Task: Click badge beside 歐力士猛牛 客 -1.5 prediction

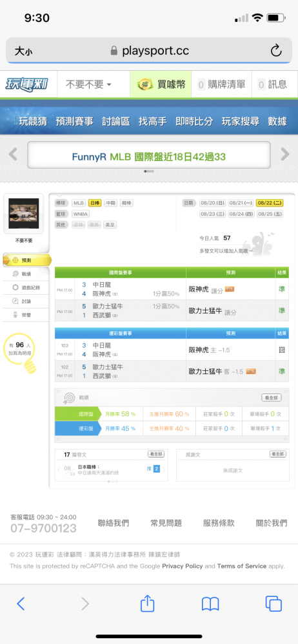Action: 251,372
